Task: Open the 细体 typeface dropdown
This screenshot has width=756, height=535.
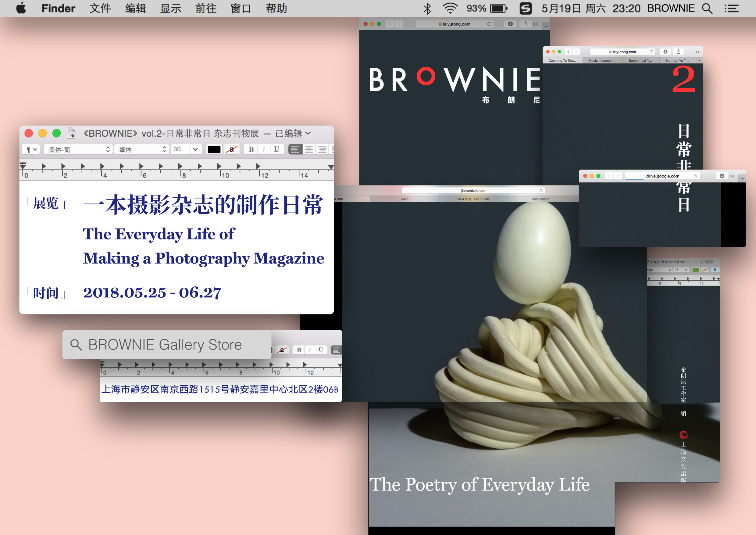Action: point(141,149)
